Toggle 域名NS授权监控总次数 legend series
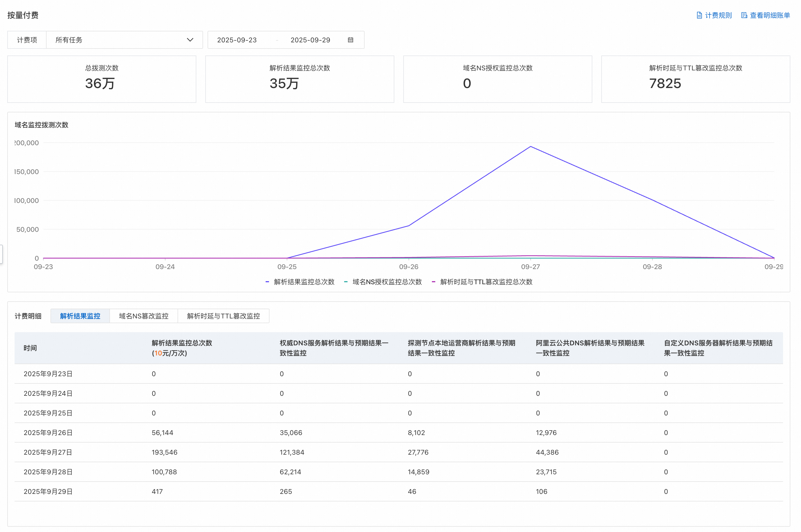 [x=383, y=282]
